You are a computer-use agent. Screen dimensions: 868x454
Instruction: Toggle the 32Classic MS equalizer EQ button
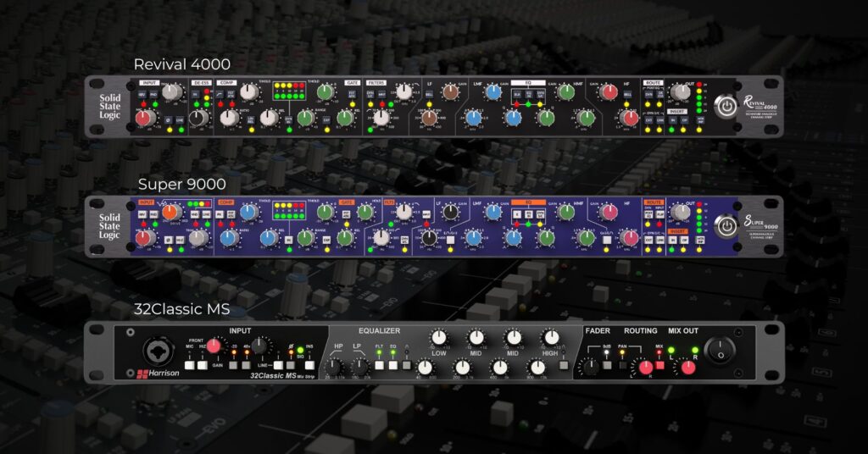392,364
